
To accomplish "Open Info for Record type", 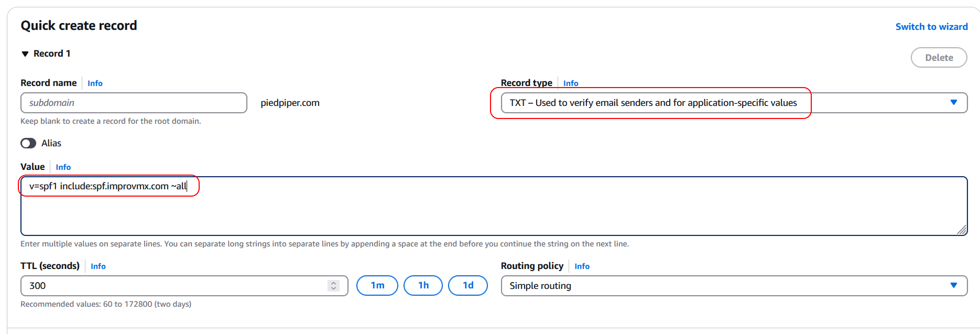I will point(571,83).
